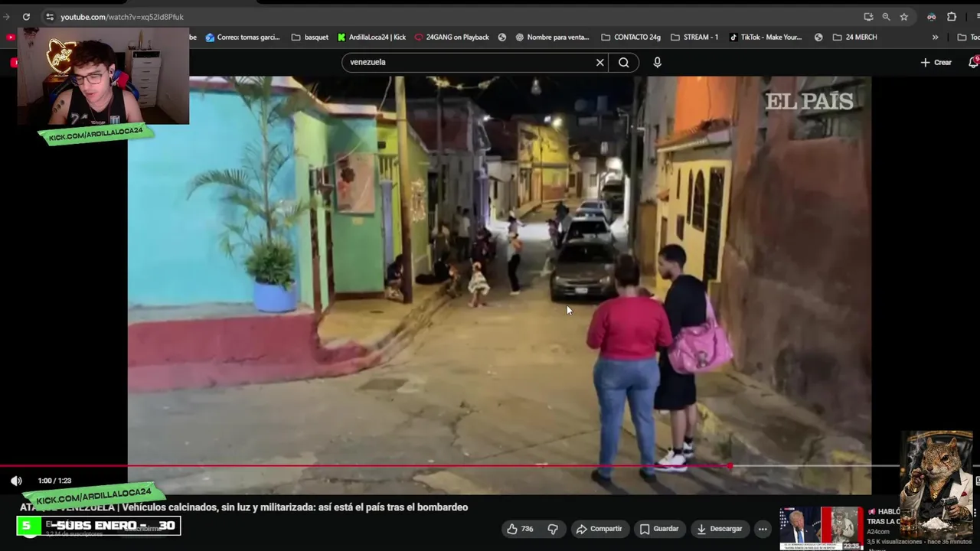
Task: Open 'ArdillaLoca24 | Kick' bookmark
Action: point(371,37)
